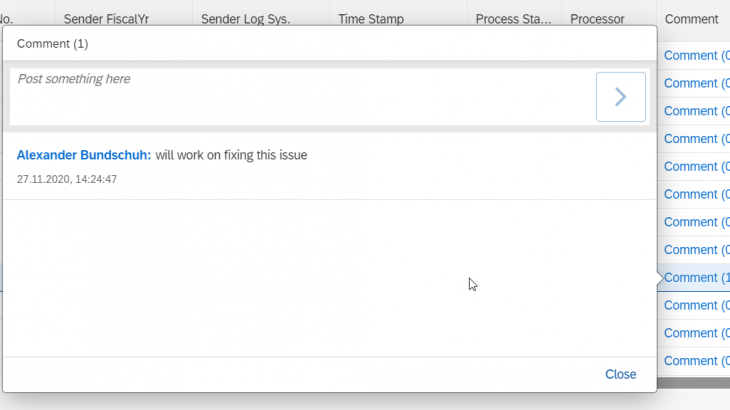
Task: Open the highlighted Comment (1) link
Action: coord(696,277)
